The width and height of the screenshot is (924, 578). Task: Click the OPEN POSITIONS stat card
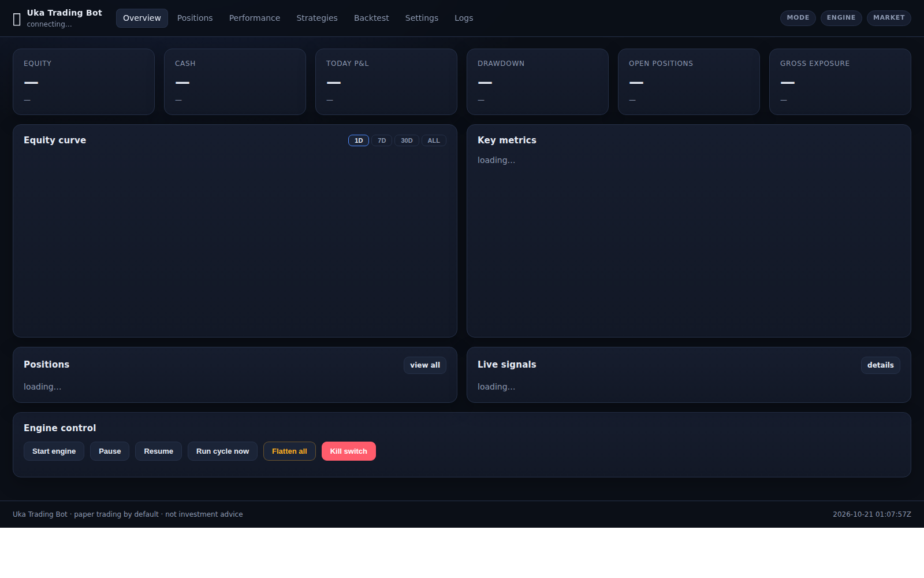[689, 81]
